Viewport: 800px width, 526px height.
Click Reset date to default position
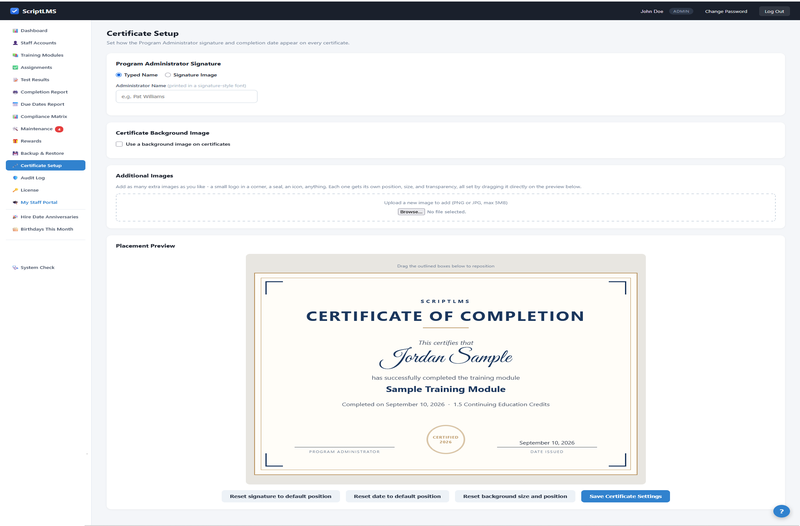[397, 496]
